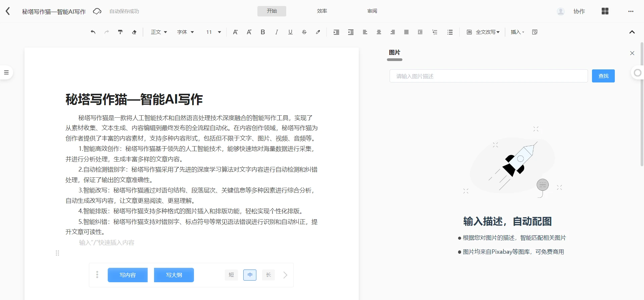Viewport: 644px width, 300px height.
Task: Redo the last undone edit
Action: [107, 32]
